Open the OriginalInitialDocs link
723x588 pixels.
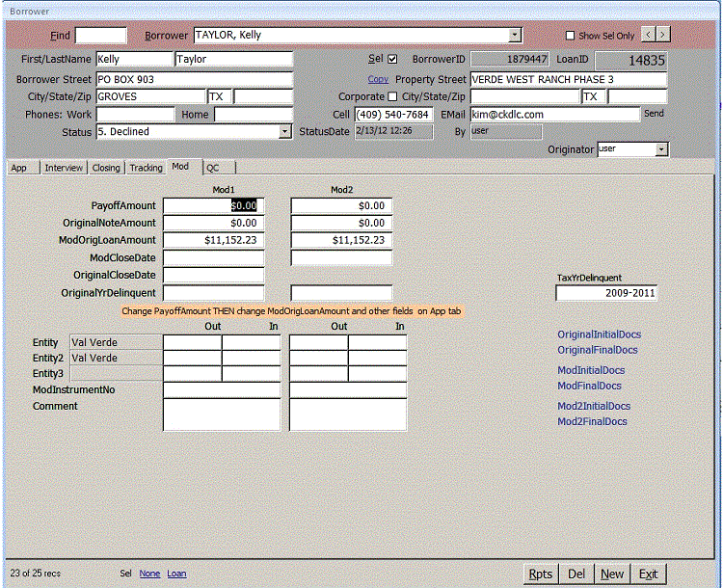(598, 334)
